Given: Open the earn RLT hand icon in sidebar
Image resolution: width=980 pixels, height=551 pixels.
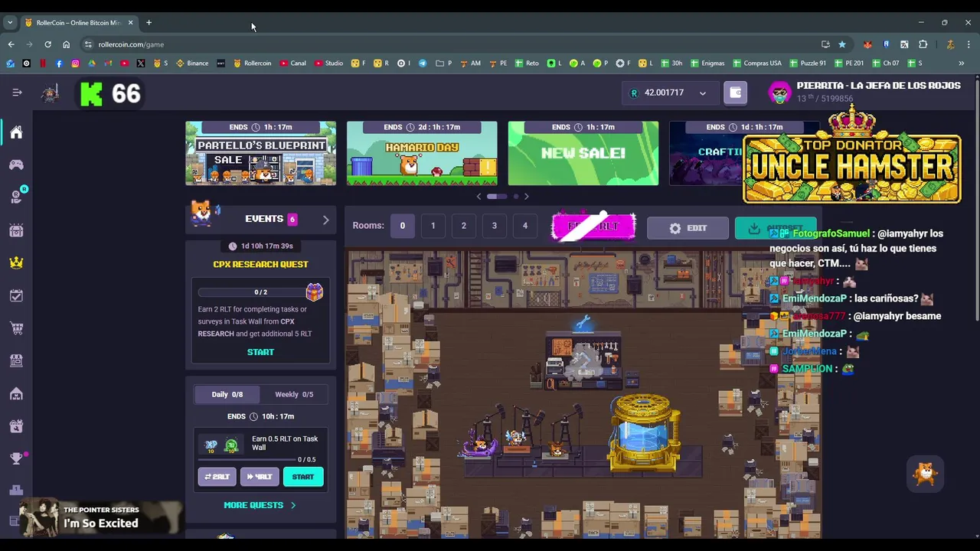Looking at the screenshot, I should [16, 197].
